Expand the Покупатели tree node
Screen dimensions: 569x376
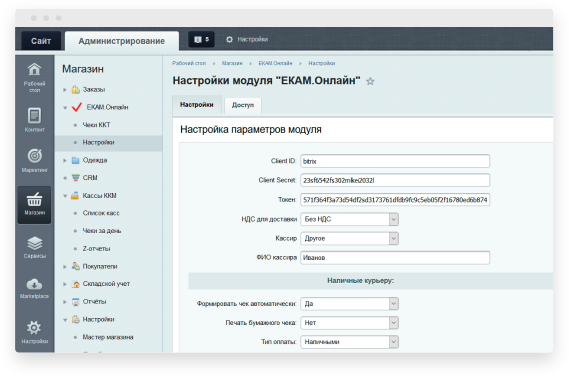(65, 267)
